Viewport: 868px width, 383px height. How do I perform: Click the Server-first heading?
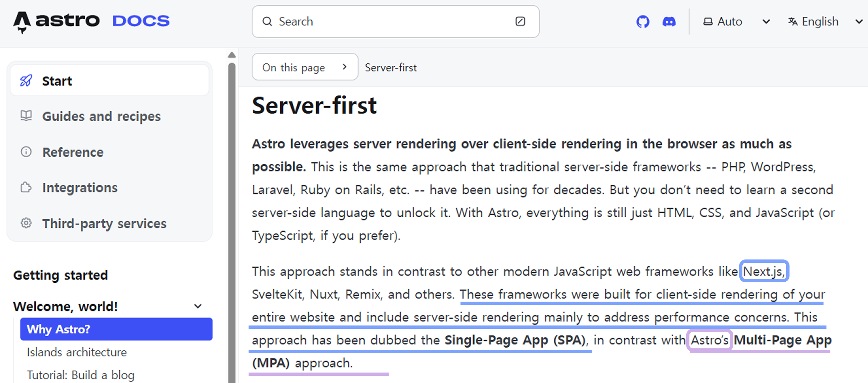pos(314,106)
